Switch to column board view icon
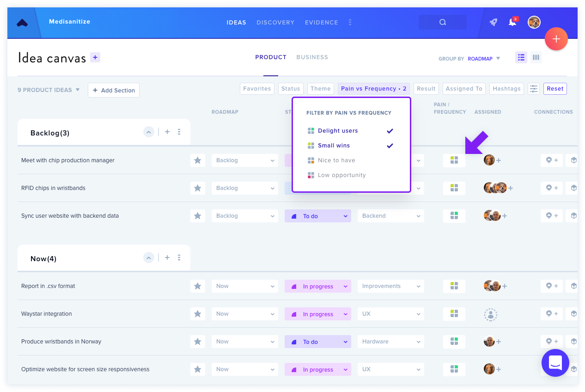585x392 pixels. (x=536, y=57)
